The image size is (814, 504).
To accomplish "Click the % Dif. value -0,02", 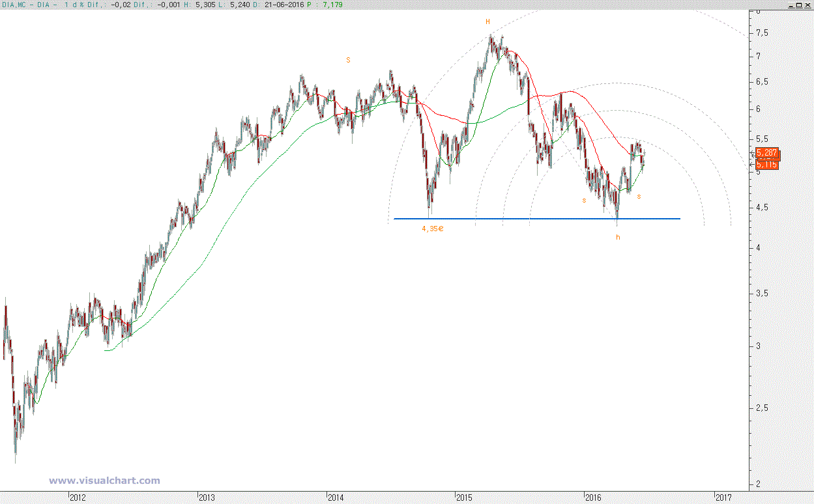I will (x=121, y=5).
